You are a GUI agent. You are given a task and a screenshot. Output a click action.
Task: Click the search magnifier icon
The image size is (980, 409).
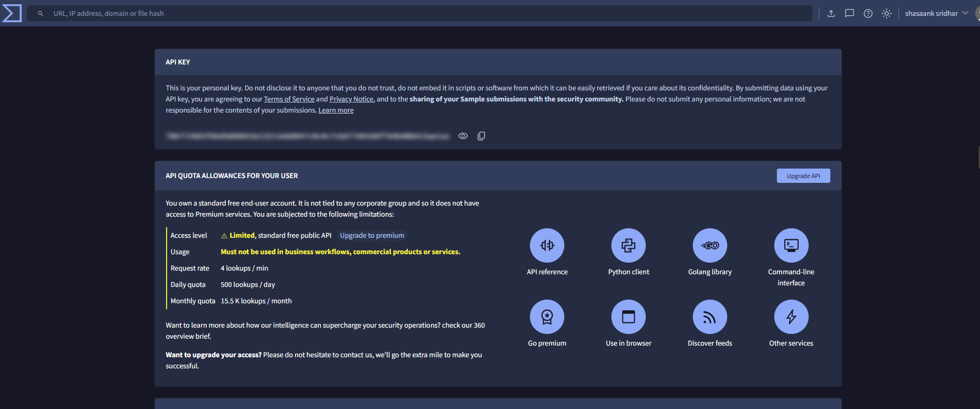click(41, 14)
